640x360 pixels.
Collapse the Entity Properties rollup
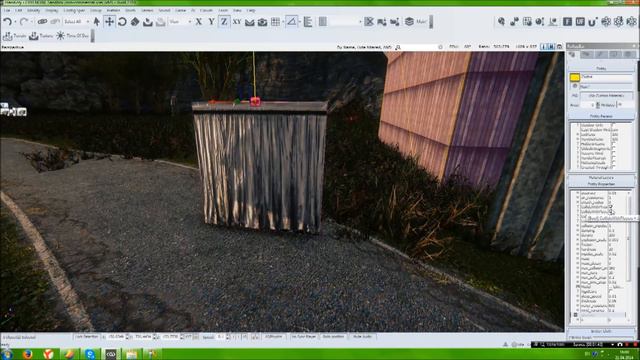tap(601, 184)
